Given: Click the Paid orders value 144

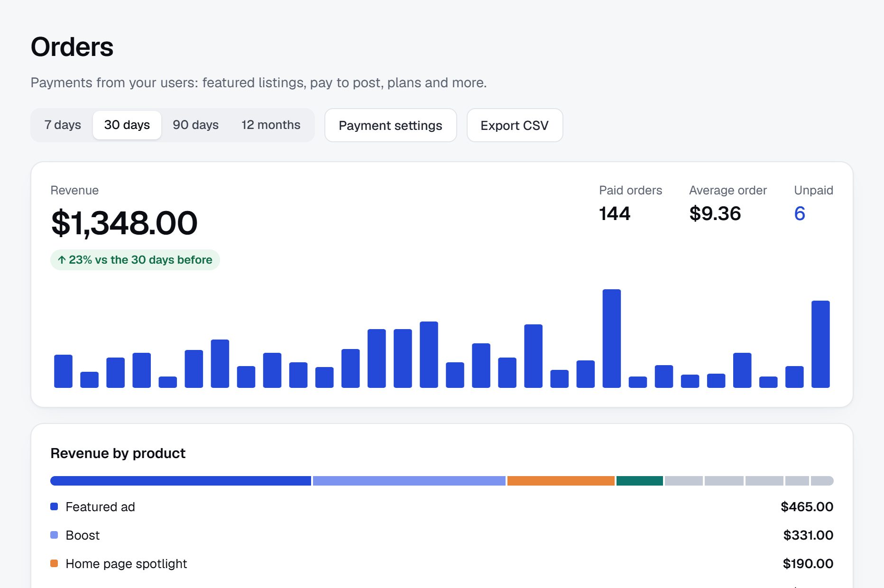Looking at the screenshot, I should (615, 213).
